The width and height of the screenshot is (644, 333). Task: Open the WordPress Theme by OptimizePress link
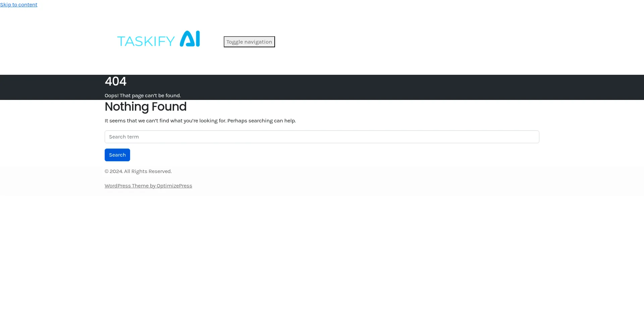[148, 186]
